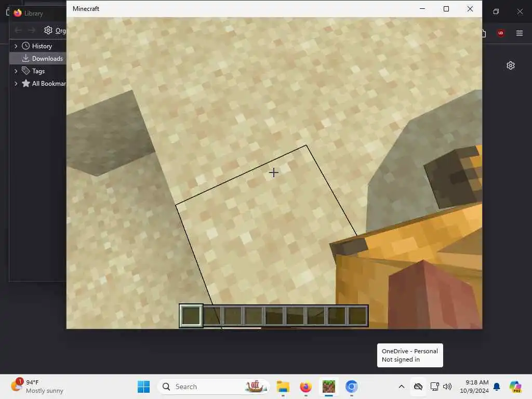Expand the All Bookmarks tree item
Image resolution: width=532 pixels, height=399 pixels.
tap(16, 84)
